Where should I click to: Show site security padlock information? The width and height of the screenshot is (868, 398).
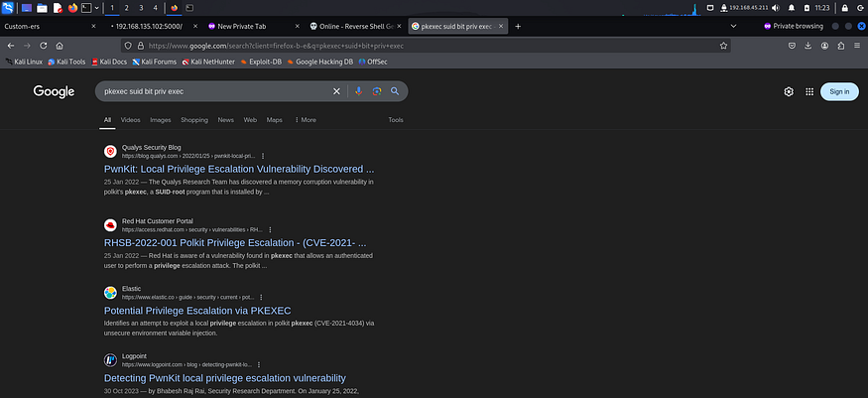point(141,46)
